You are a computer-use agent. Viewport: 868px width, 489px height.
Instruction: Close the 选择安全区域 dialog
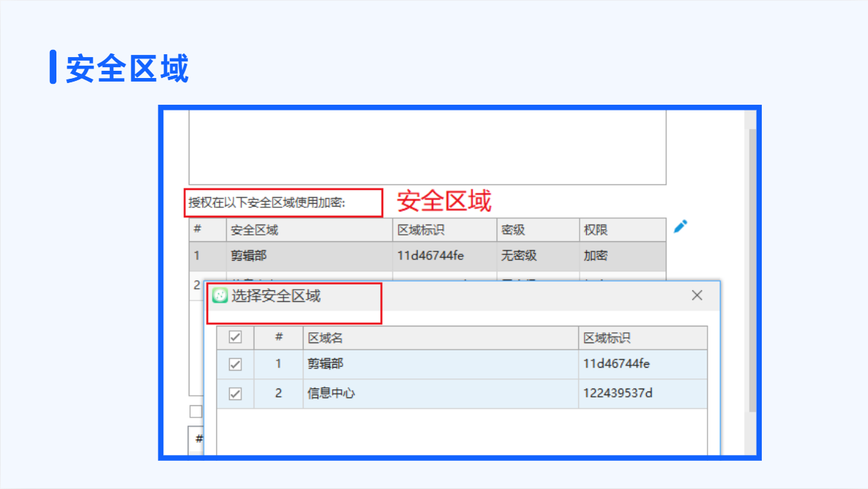(x=697, y=295)
